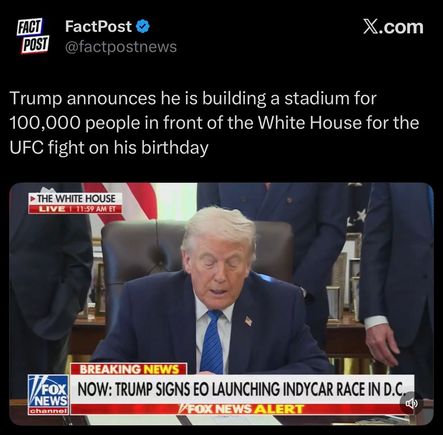Viewport: 443px width, 435px height.
Task: Click the blue verified badge next to FactPost
Action: [x=144, y=27]
